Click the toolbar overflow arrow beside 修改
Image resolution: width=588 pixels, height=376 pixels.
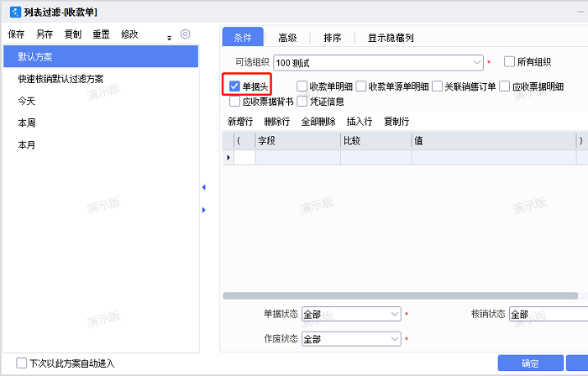[x=169, y=37]
